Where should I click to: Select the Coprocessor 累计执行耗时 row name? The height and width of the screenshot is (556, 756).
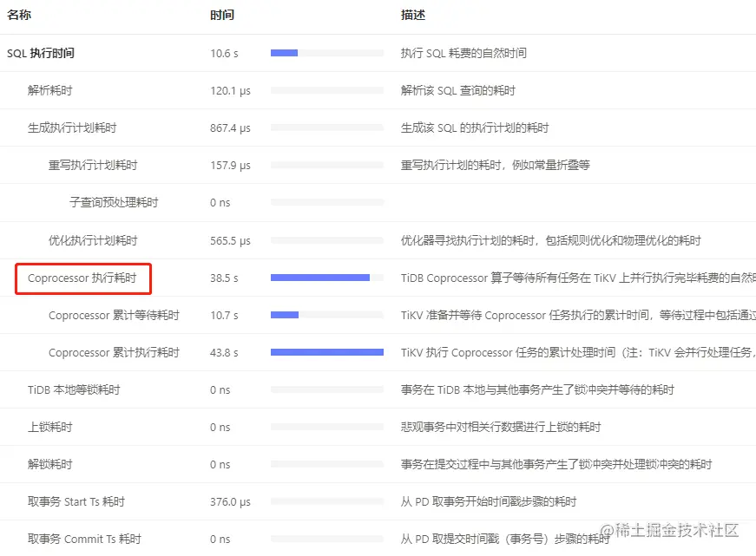[115, 353]
